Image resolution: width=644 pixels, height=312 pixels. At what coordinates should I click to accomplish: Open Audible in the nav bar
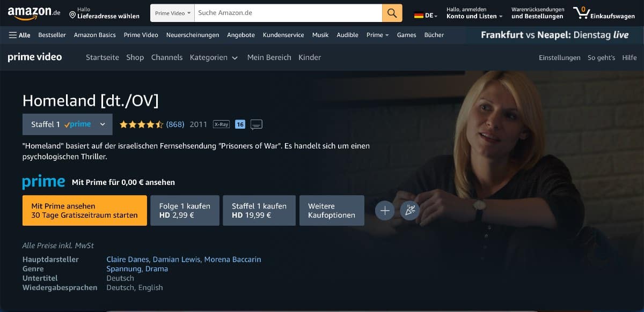tap(347, 35)
